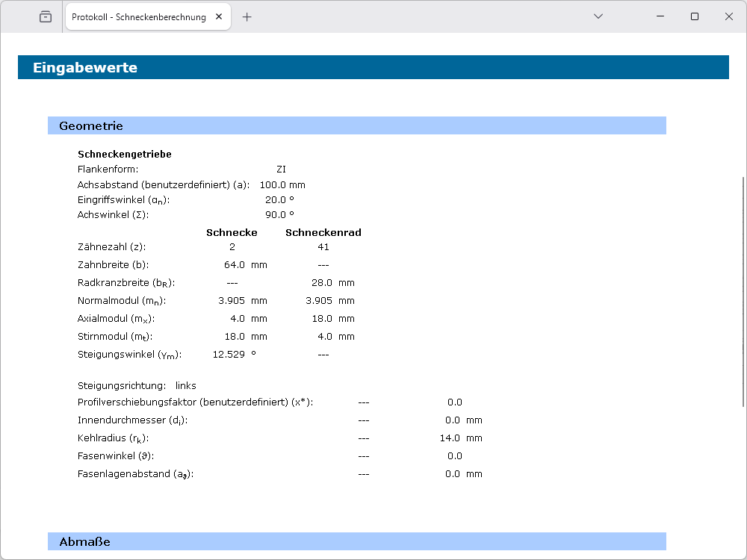
Task: Click the Kehlradius value 14.0
Action: 450,438
